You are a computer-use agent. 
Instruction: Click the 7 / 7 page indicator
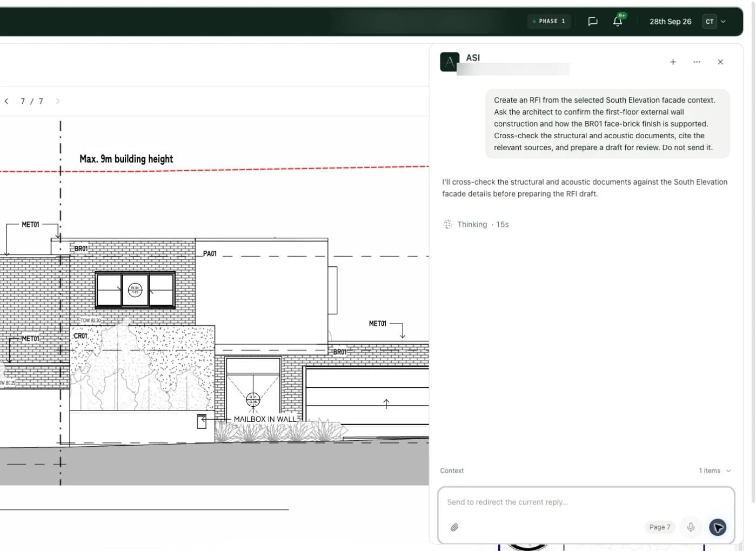32,101
